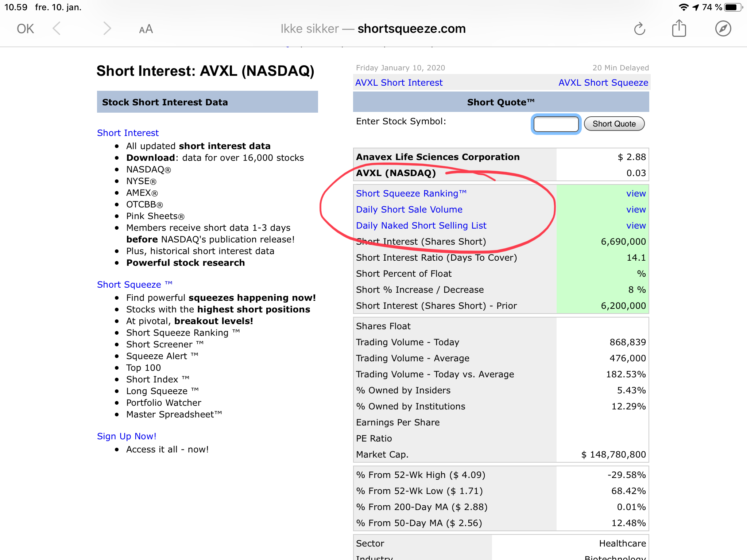Tap the battery status indicator
Image resolution: width=747 pixels, height=560 pixels.
pos(733,7)
